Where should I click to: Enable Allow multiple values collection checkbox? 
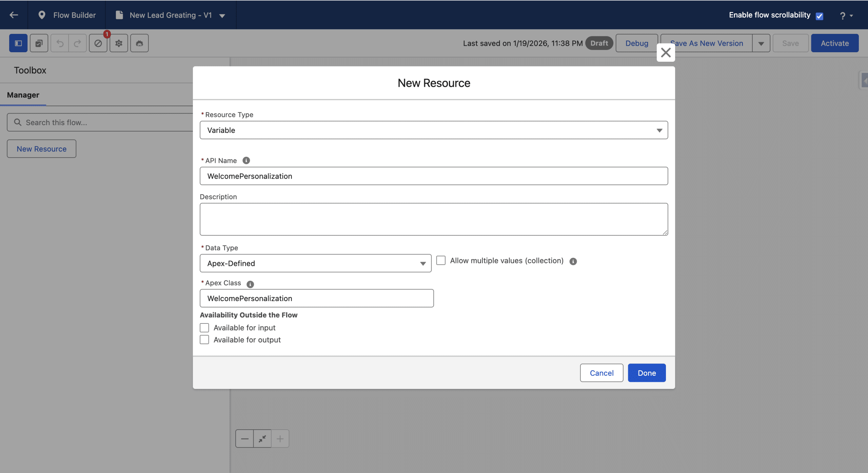coord(441,260)
